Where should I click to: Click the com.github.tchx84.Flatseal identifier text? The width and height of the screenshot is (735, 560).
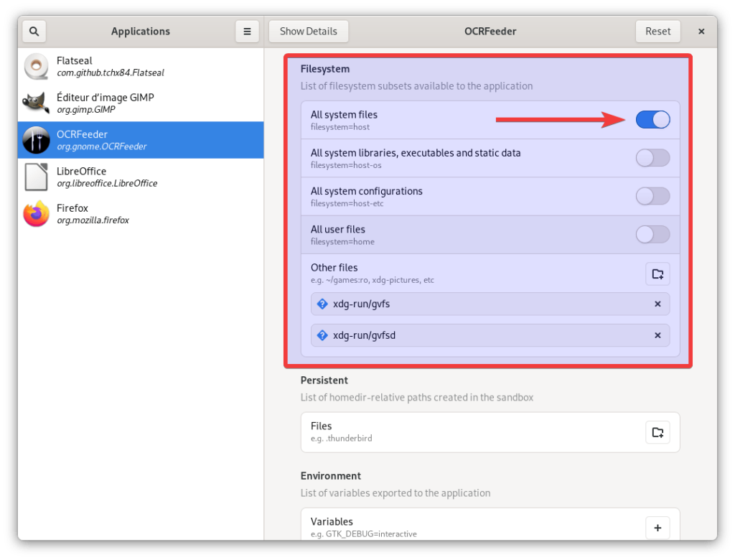point(110,73)
